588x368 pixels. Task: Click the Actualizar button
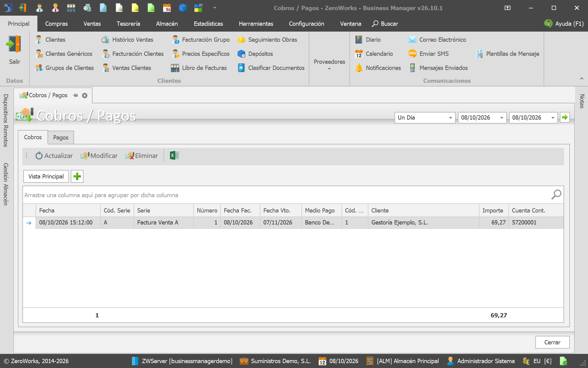54,155
